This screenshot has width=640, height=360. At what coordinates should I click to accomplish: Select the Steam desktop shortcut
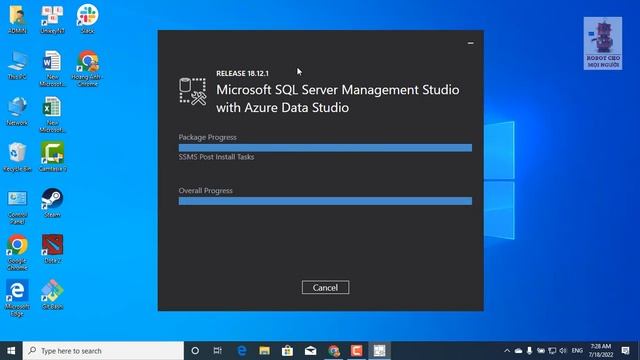point(52,203)
